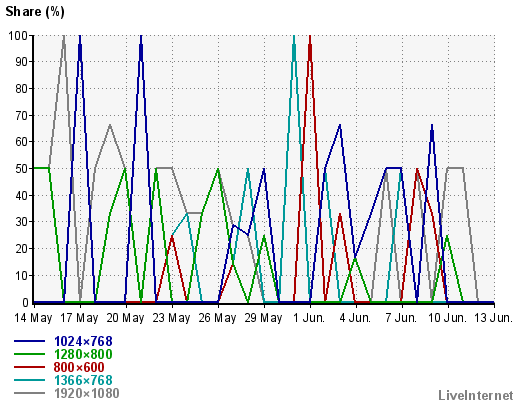Click the 1280×800 legend label
520x405 pixels.
click(83, 354)
